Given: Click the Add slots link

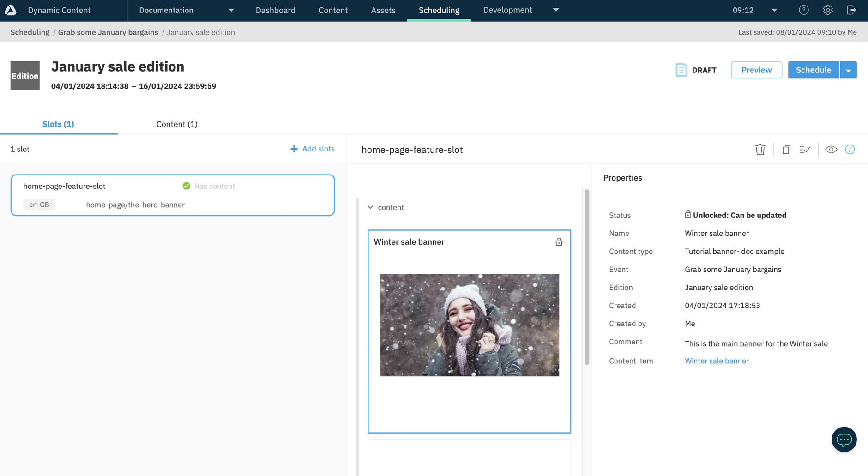Looking at the screenshot, I should click(319, 149).
